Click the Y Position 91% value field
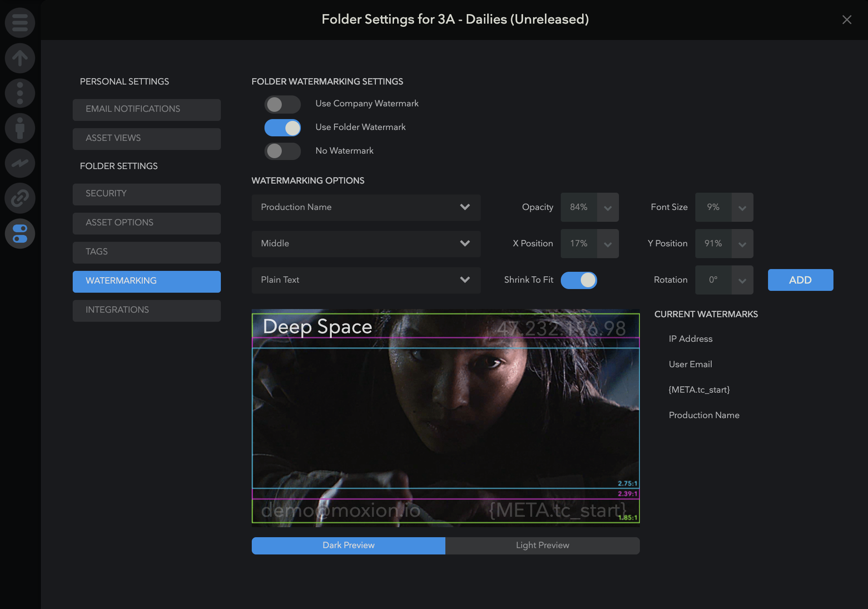The width and height of the screenshot is (868, 609). [713, 244]
